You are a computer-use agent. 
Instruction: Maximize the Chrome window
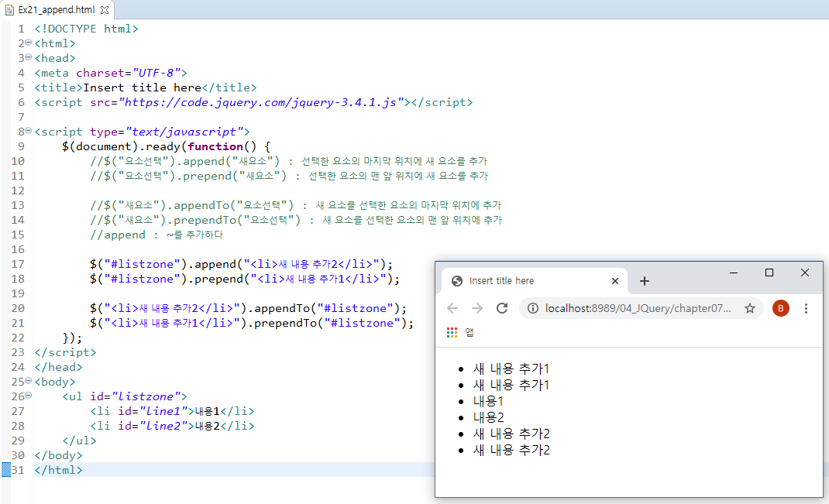[769, 273]
